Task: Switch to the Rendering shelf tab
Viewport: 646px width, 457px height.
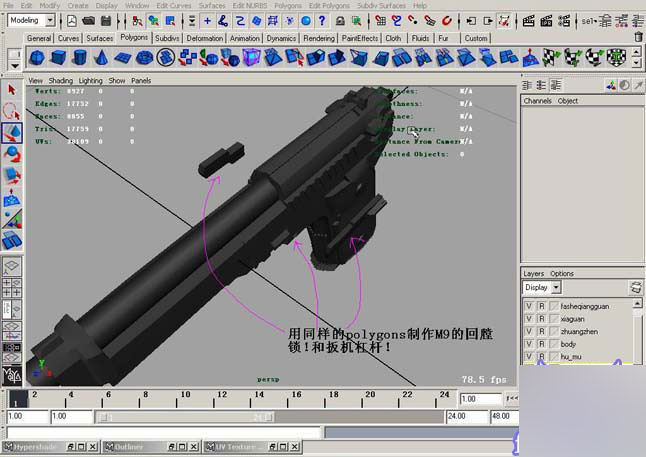Action: [319, 38]
